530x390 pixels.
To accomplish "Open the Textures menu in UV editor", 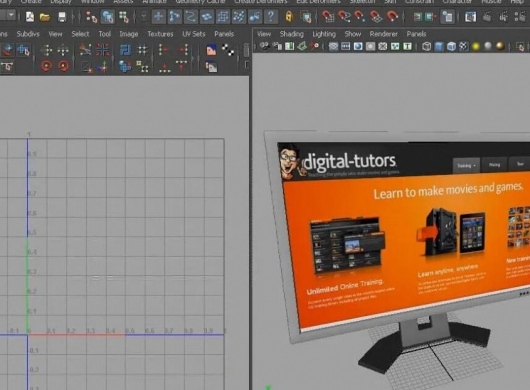I will (160, 34).
